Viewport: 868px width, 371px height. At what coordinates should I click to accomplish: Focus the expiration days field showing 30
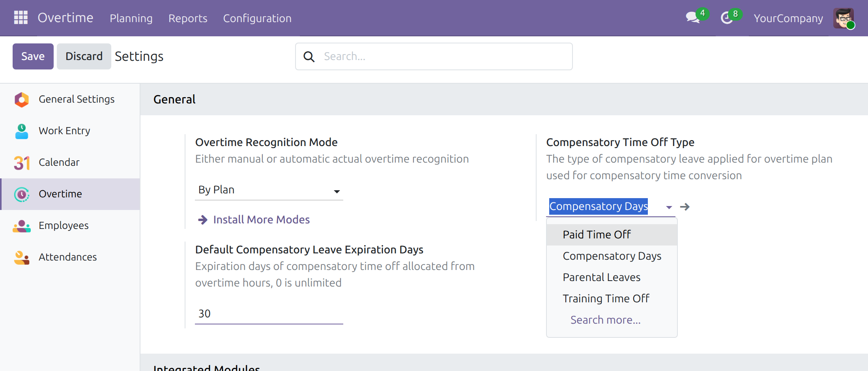(269, 314)
